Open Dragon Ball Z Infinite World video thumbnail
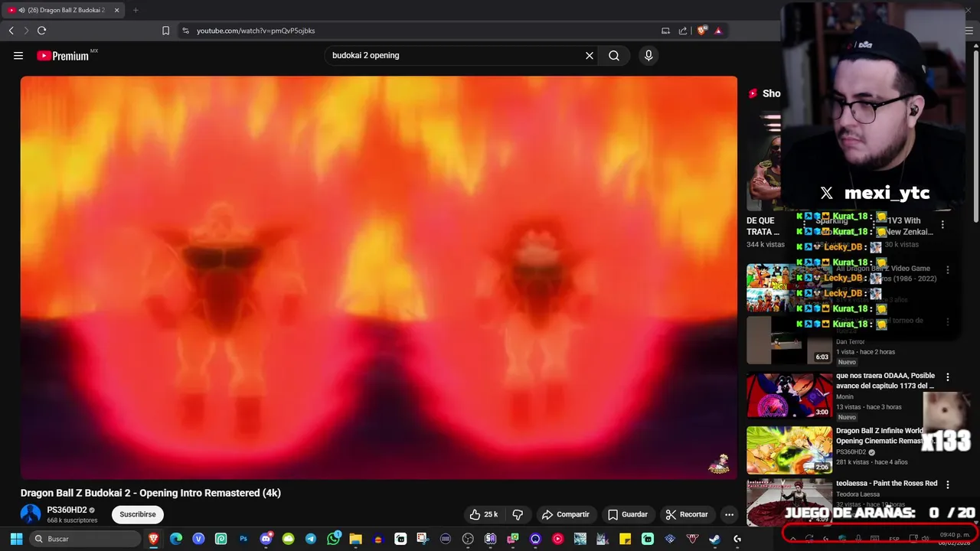 pos(789,450)
